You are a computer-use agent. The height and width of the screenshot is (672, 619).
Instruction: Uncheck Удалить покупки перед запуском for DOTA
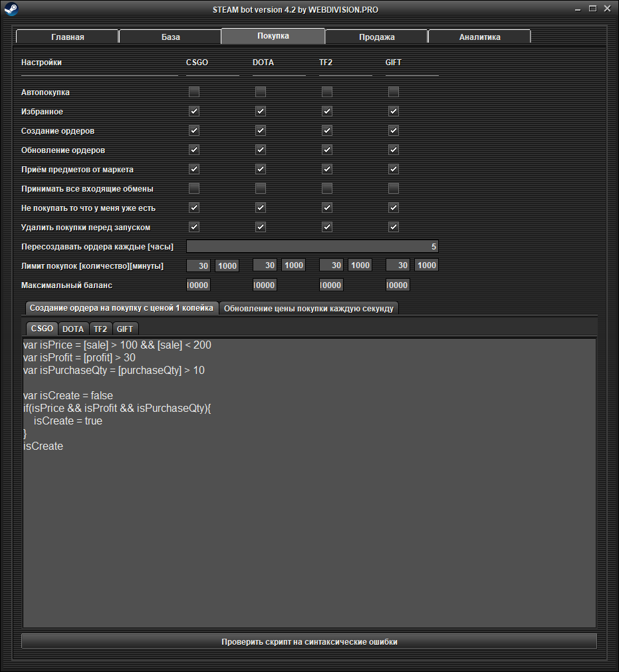pyautogui.click(x=261, y=227)
